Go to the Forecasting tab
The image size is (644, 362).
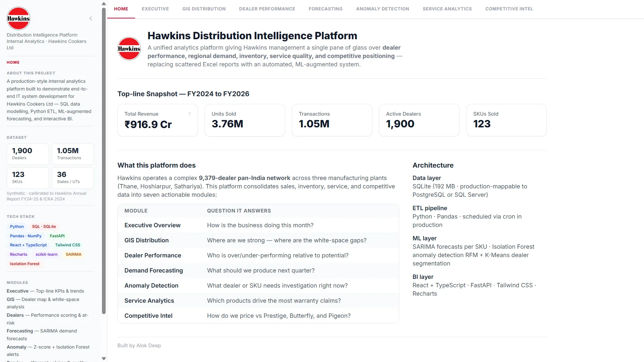[325, 9]
